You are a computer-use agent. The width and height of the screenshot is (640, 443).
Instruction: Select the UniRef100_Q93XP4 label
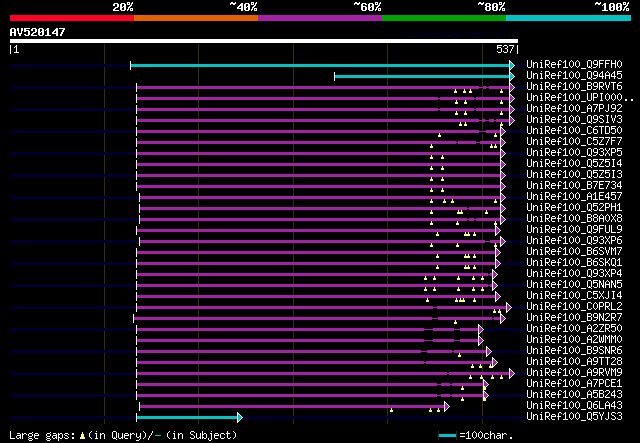click(x=574, y=274)
